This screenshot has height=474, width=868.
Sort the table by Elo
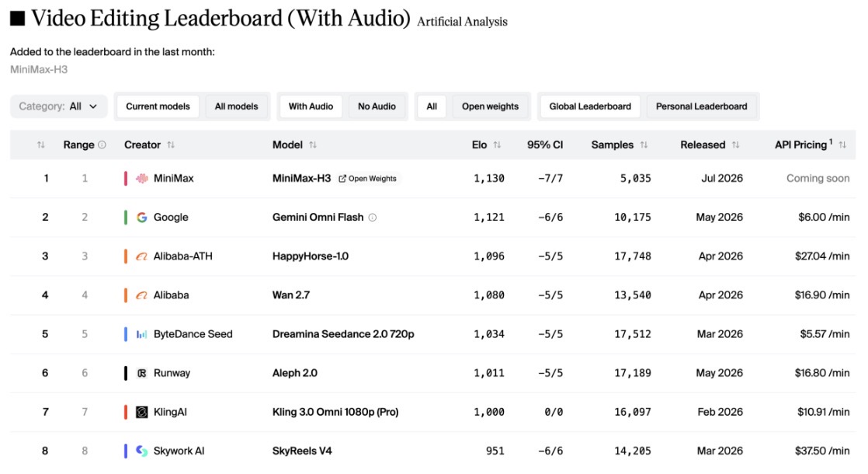pos(497,145)
